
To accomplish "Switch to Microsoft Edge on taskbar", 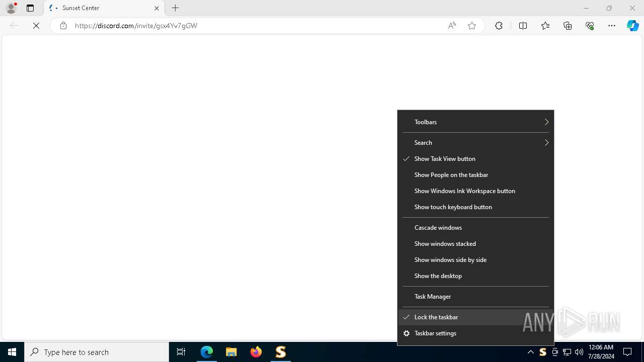I will pos(207,352).
